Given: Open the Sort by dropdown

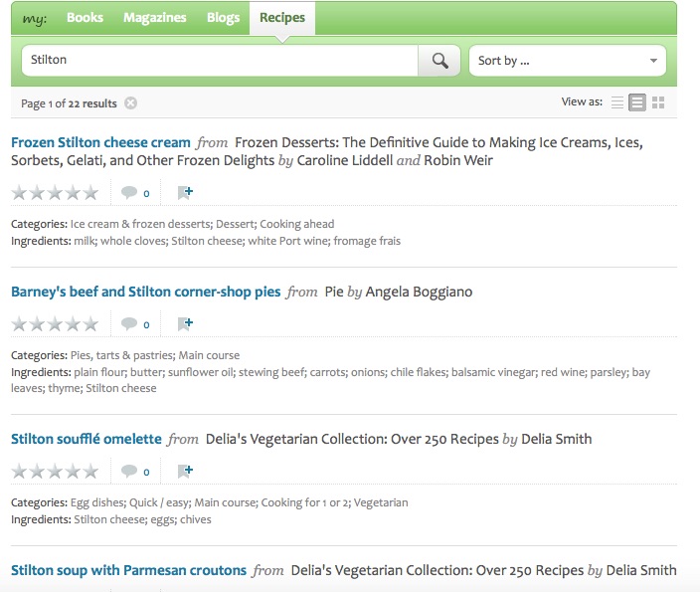Looking at the screenshot, I should point(567,61).
